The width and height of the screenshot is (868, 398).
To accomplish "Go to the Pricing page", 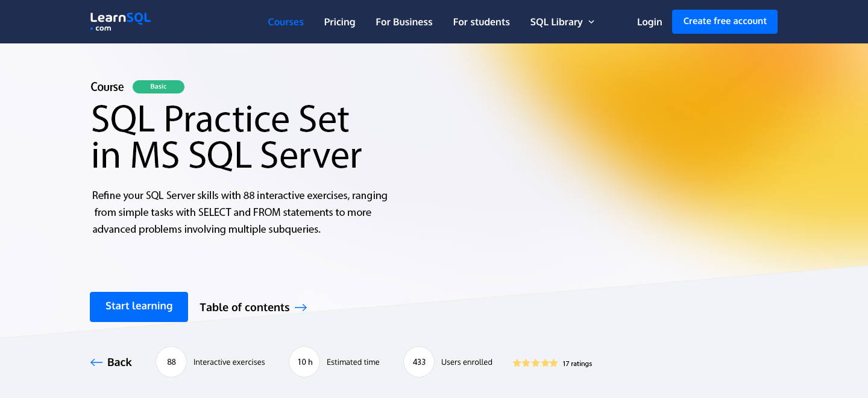I will pyautogui.click(x=339, y=22).
